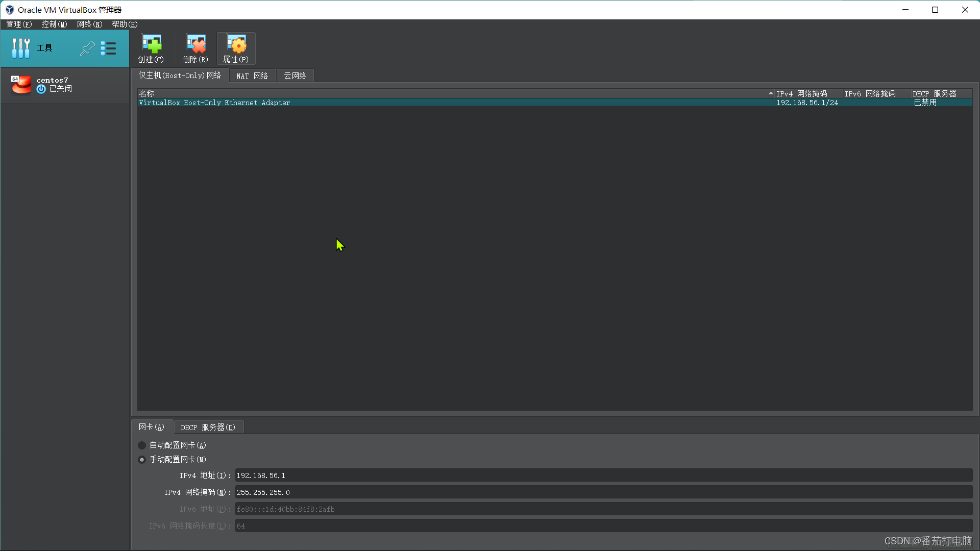The width and height of the screenshot is (980, 551).
Task: Switch to the 云网络 tab
Action: click(x=295, y=76)
